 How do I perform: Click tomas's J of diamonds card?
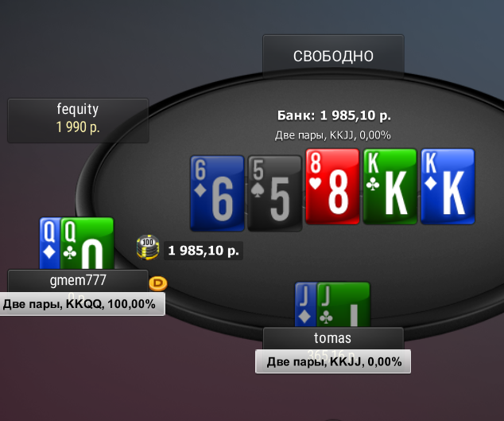[306, 305]
